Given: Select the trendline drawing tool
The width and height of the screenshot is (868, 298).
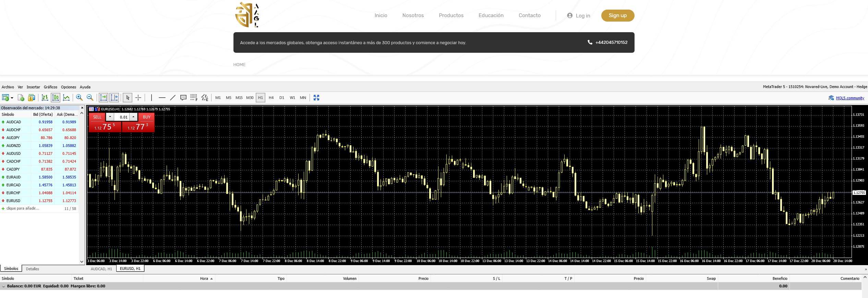Looking at the screenshot, I should pos(173,98).
